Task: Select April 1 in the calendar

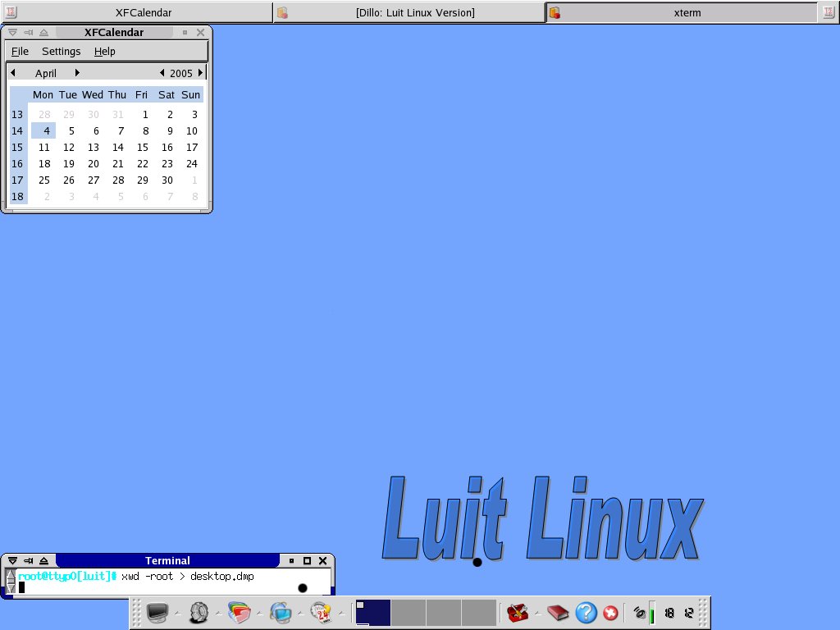Action: click(x=145, y=115)
